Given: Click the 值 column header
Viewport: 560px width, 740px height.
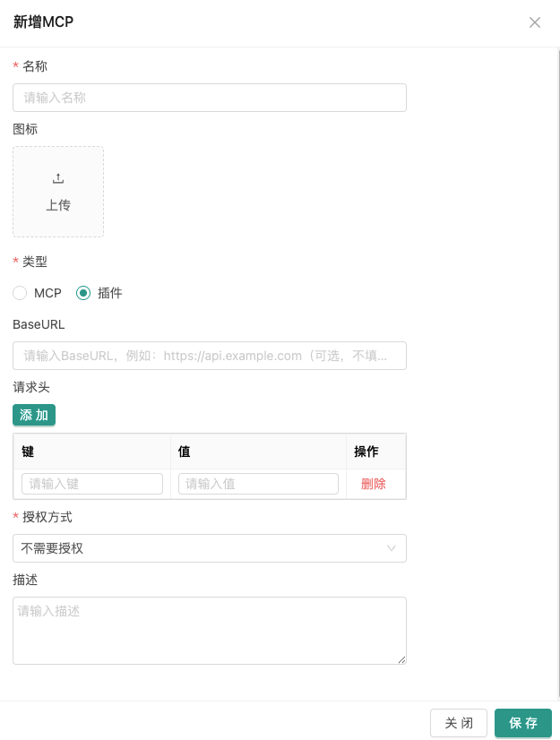Looking at the screenshot, I should click(185, 452).
